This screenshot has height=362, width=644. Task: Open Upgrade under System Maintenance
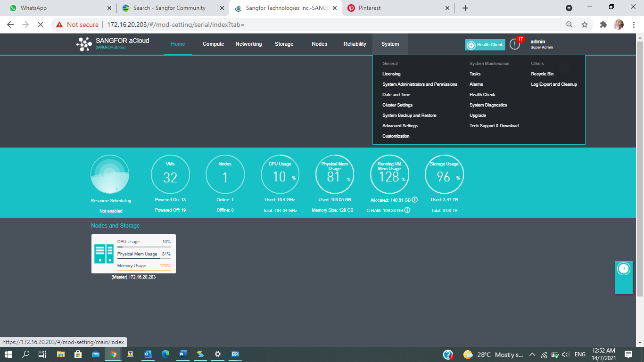(478, 115)
